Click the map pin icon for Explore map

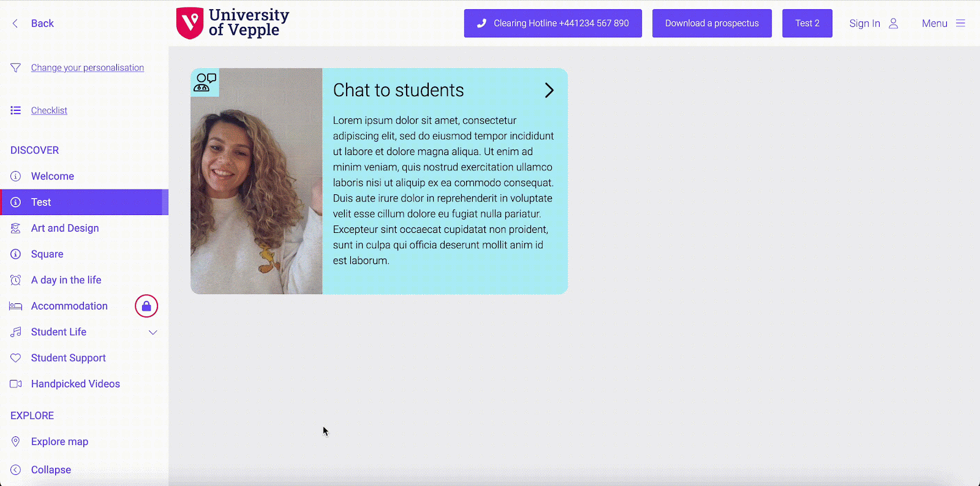tap(16, 441)
